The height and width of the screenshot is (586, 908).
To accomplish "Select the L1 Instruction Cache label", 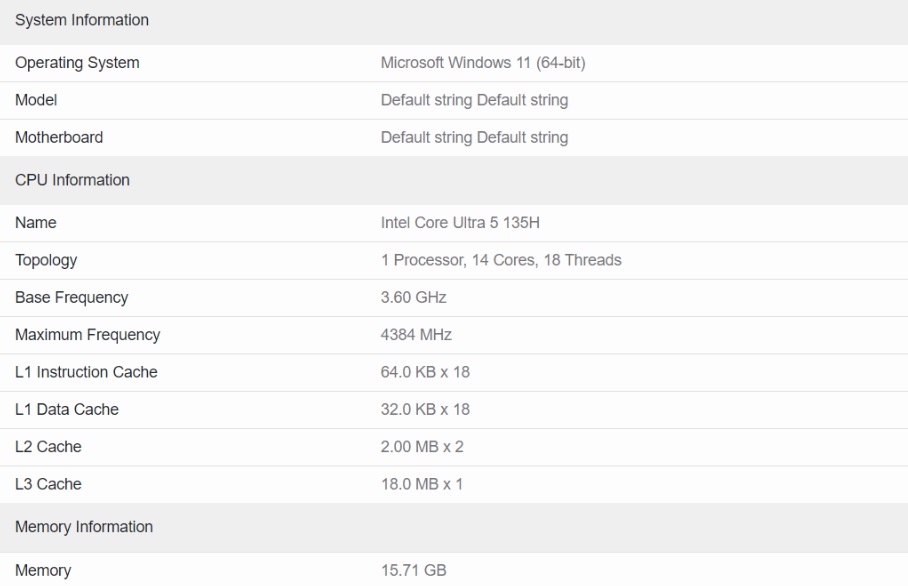I will click(x=86, y=372).
